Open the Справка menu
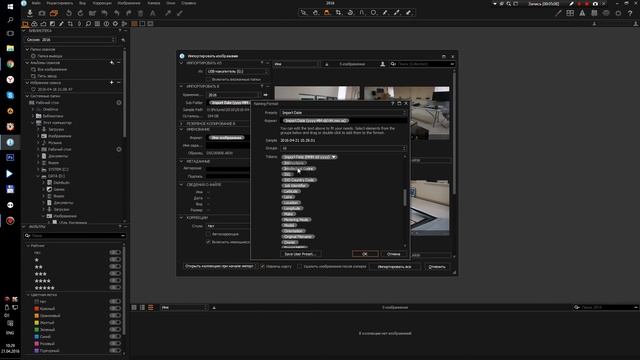 point(189,3)
